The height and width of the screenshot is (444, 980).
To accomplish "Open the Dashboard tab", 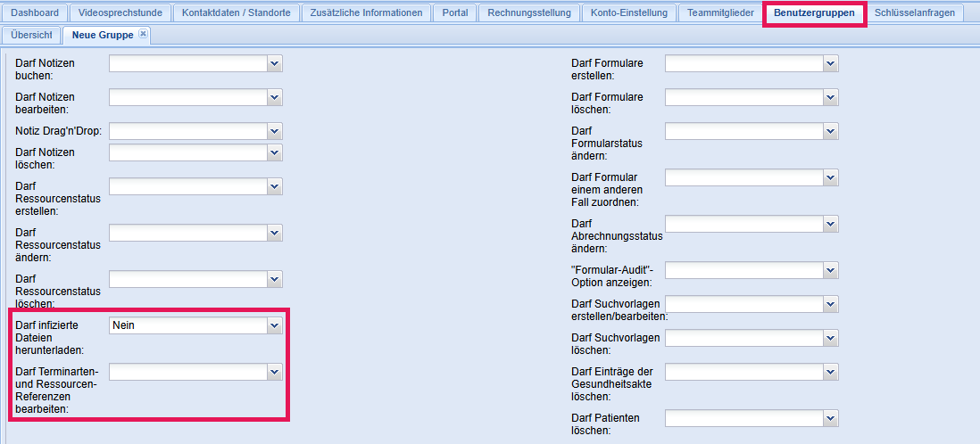I will [35, 12].
